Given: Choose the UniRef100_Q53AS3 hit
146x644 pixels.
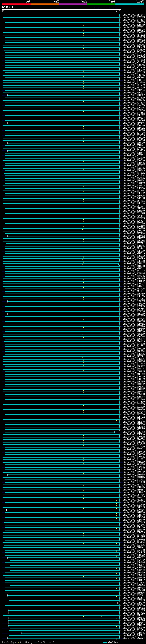Looking at the screenshot, I should tap(134, 42).
